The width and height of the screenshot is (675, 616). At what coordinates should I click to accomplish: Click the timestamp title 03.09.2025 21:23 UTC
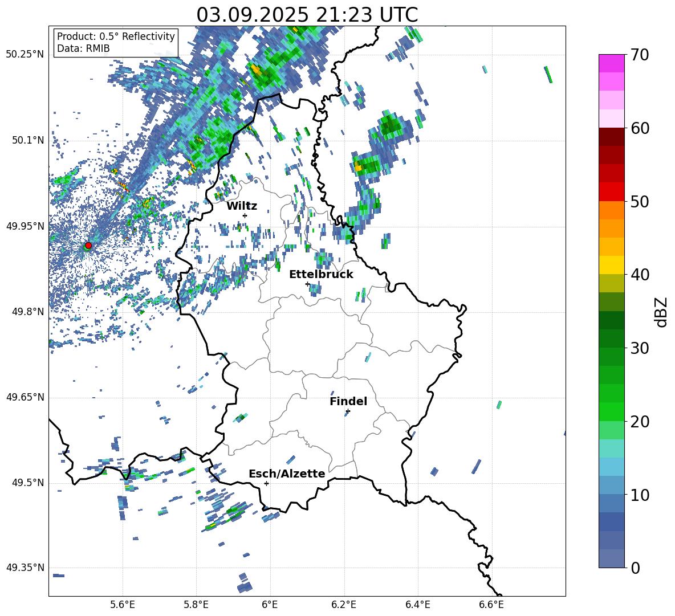click(x=307, y=15)
